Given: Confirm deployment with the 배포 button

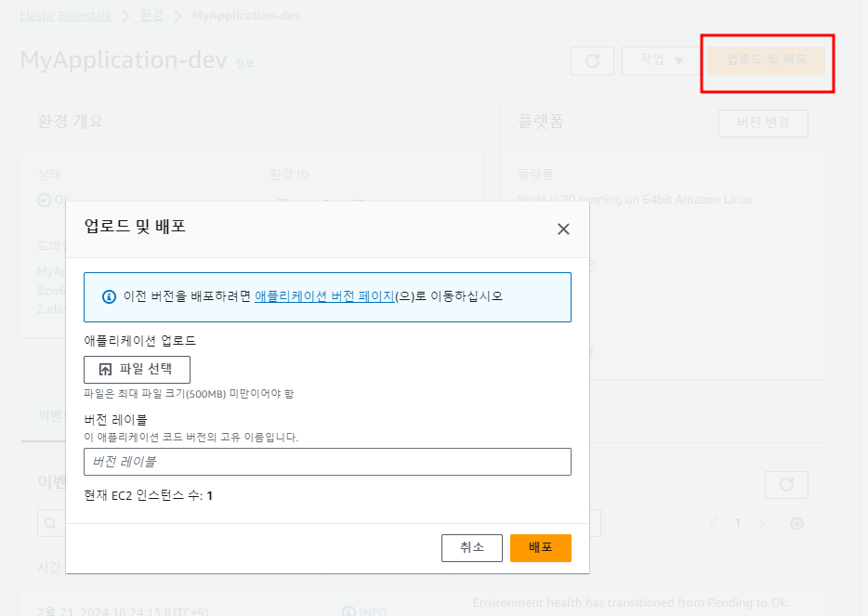Looking at the screenshot, I should point(540,548).
